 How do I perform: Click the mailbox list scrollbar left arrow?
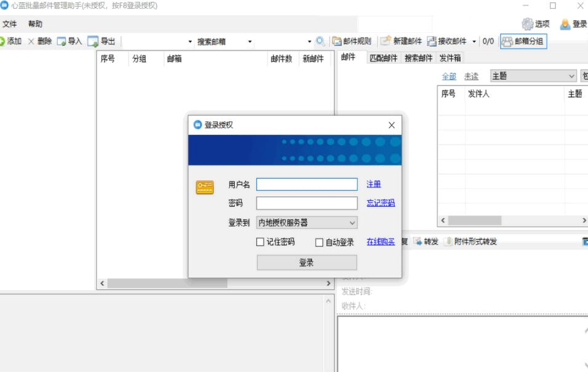coord(102,283)
